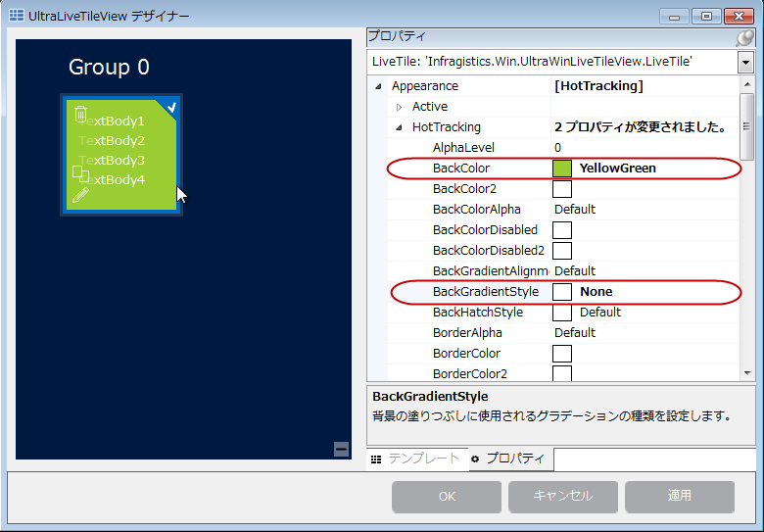Click the None value of BackGradientStyle
Viewport: 764px width, 532px height.
coord(596,292)
